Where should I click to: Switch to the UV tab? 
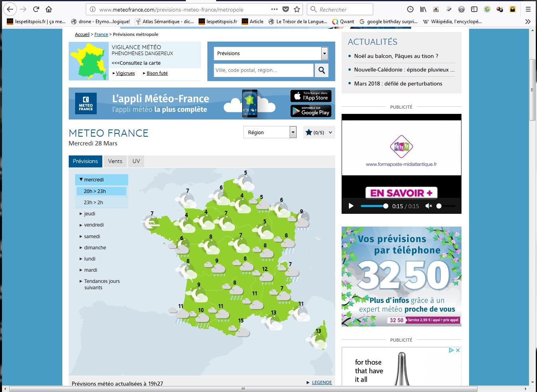(x=136, y=161)
